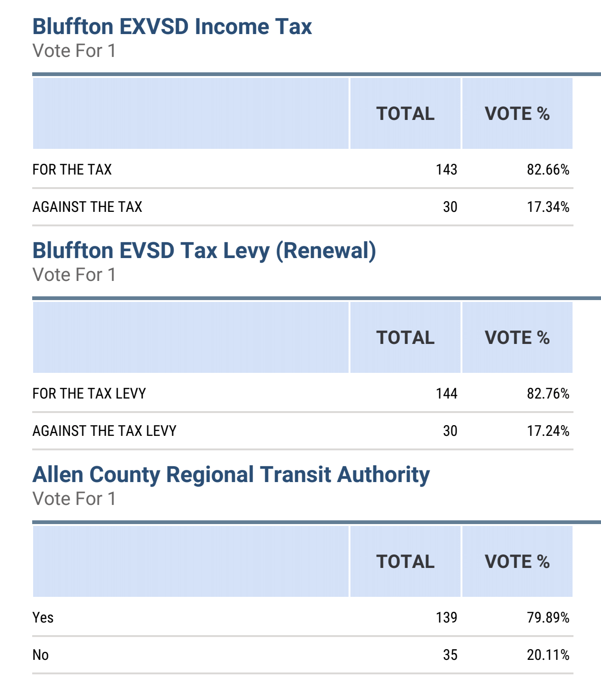Select the Yes row in Transit Authority
The height and width of the screenshot is (700, 601).
click(303, 617)
